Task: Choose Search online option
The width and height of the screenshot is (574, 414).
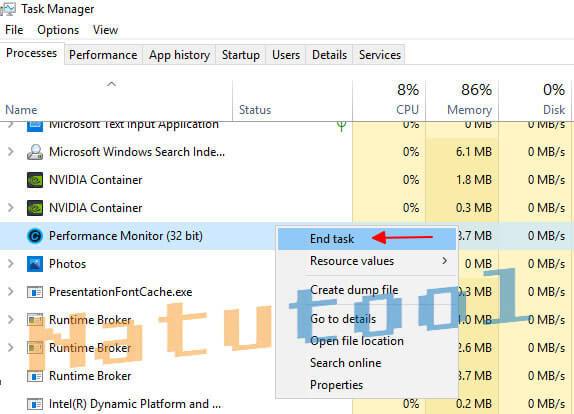Action: (x=367, y=363)
